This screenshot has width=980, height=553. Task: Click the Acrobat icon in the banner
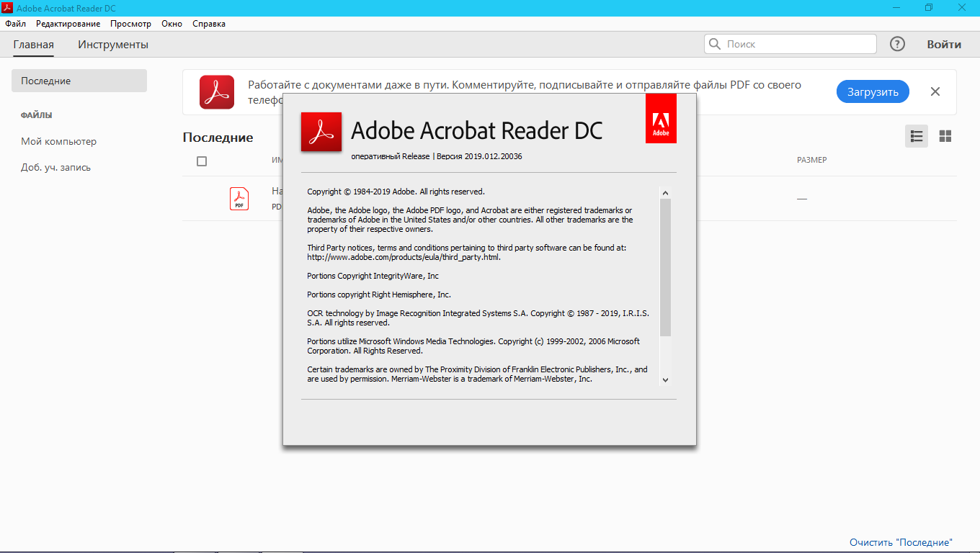tap(217, 92)
